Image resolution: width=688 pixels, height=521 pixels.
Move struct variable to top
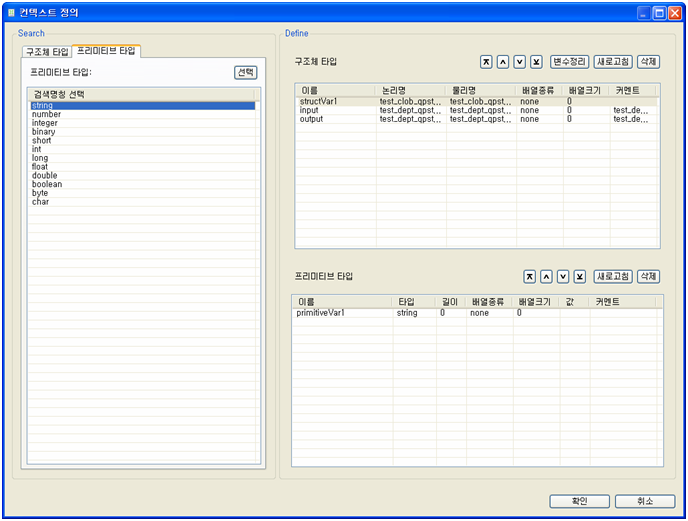(x=486, y=62)
